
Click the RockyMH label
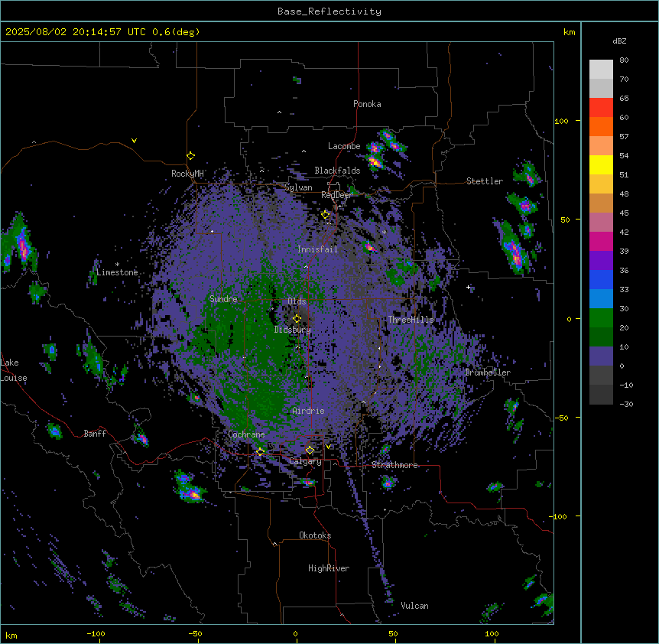(187, 173)
